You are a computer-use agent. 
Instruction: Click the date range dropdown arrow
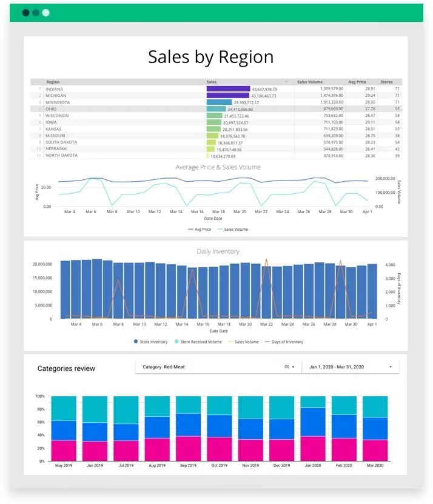click(390, 367)
